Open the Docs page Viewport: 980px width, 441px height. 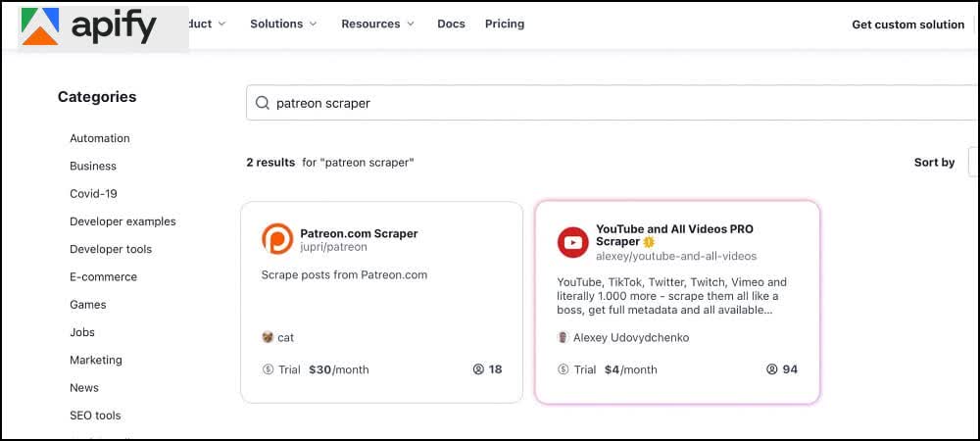[x=451, y=24]
